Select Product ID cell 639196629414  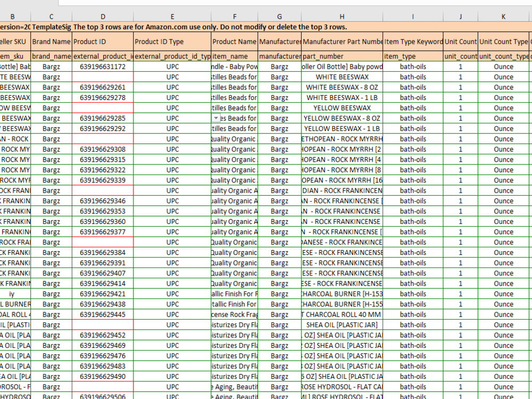click(103, 284)
